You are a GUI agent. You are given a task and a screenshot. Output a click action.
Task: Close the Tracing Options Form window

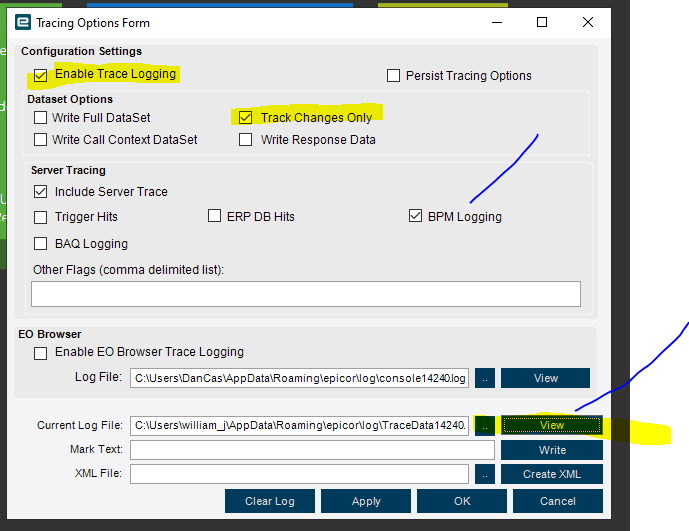tap(587, 22)
